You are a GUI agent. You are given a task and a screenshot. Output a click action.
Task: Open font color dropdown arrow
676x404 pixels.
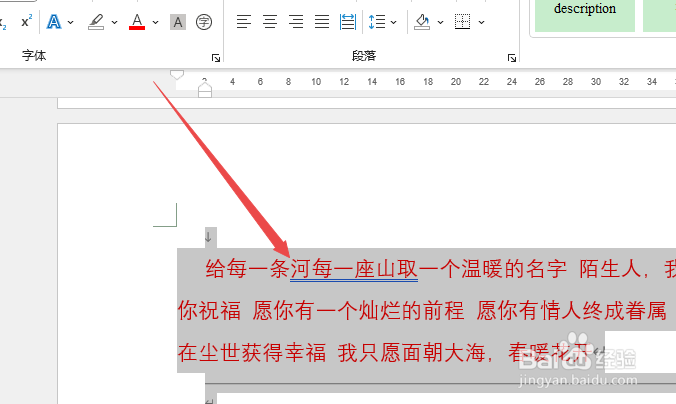156,22
